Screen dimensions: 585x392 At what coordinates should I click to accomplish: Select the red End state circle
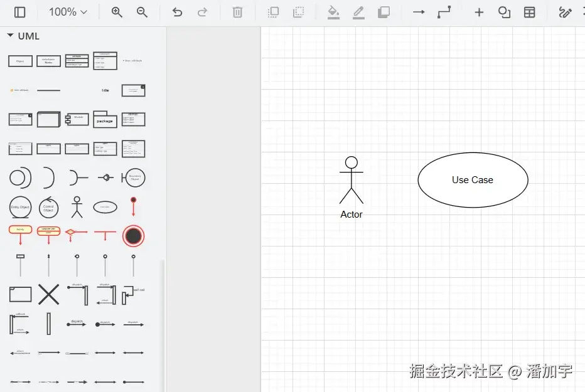coord(133,236)
